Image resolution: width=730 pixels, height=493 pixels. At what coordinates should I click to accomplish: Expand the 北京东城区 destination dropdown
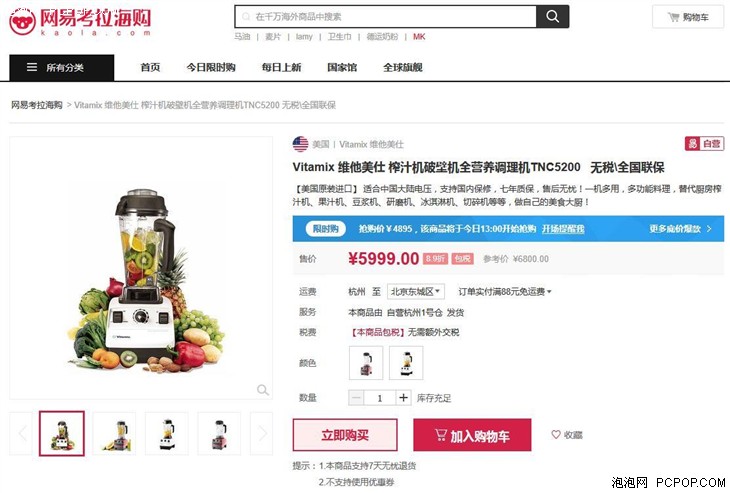[416, 291]
